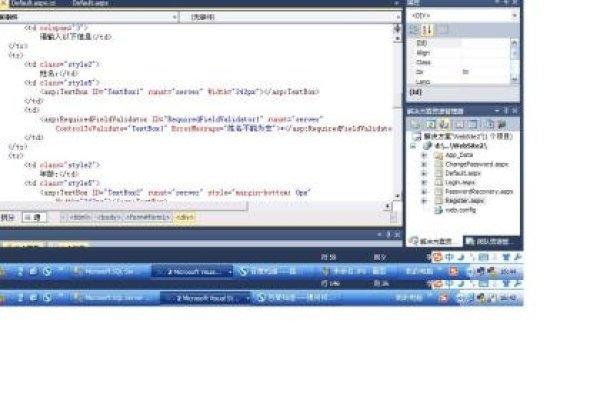Expand the App_Data folder node
This screenshot has width=600, height=400.
pos(424,155)
